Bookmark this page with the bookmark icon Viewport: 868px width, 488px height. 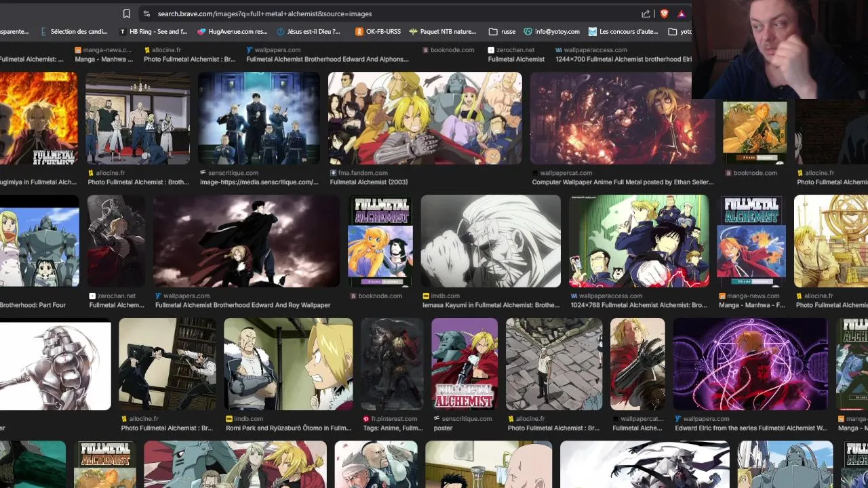[127, 14]
